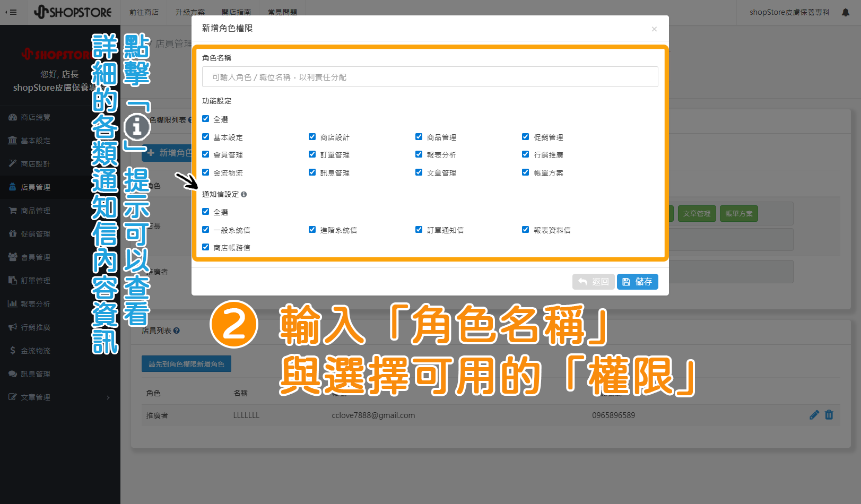Screen dimensions: 861x504
Task: Uncheck 報表分析 permission
Action: [x=419, y=154]
